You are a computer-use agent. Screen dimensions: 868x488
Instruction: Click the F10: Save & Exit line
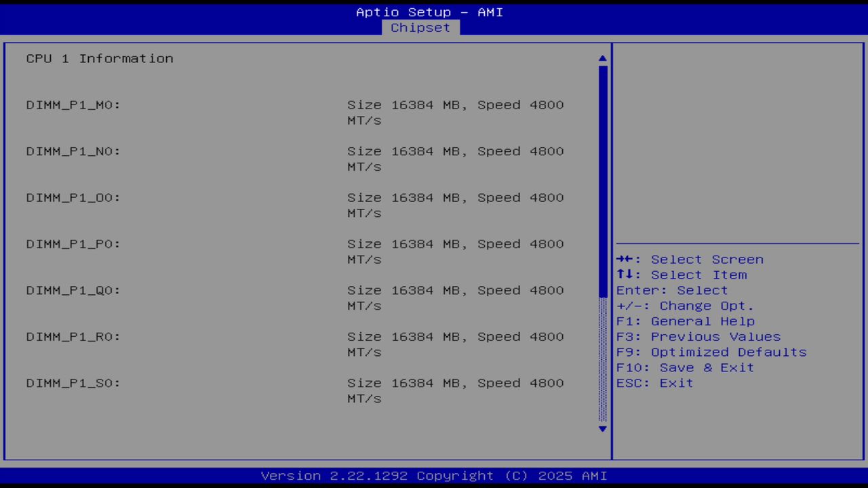(686, 368)
